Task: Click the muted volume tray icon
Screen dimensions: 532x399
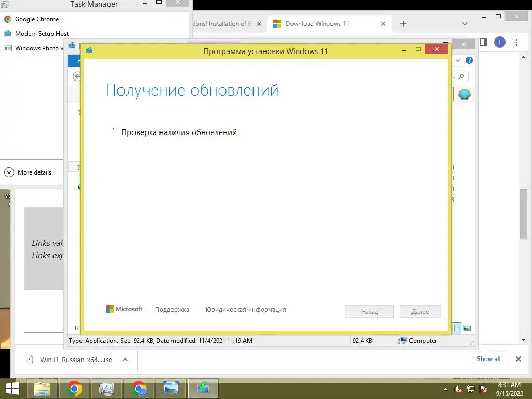Action: pyautogui.click(x=458, y=390)
